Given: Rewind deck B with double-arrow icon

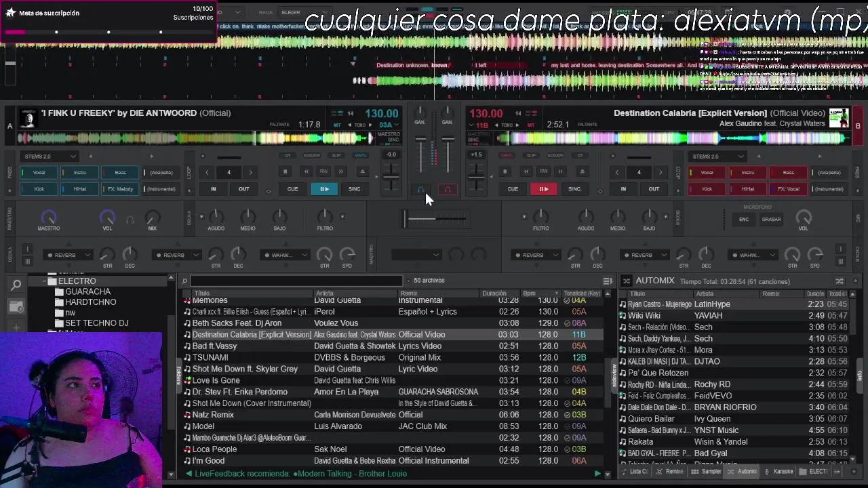Looking at the screenshot, I should [525, 172].
